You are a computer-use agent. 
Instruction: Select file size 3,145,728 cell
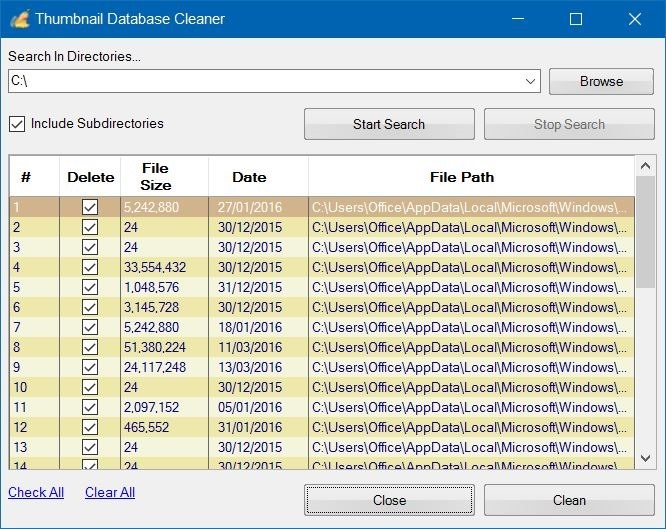click(164, 307)
